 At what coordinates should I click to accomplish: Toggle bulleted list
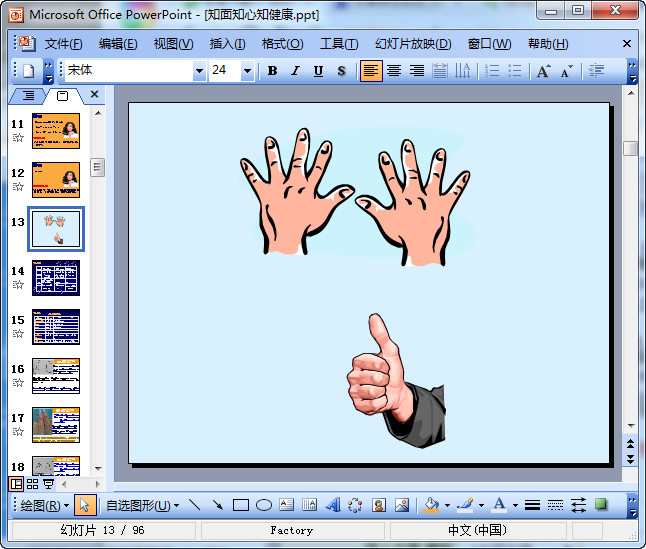(515, 71)
